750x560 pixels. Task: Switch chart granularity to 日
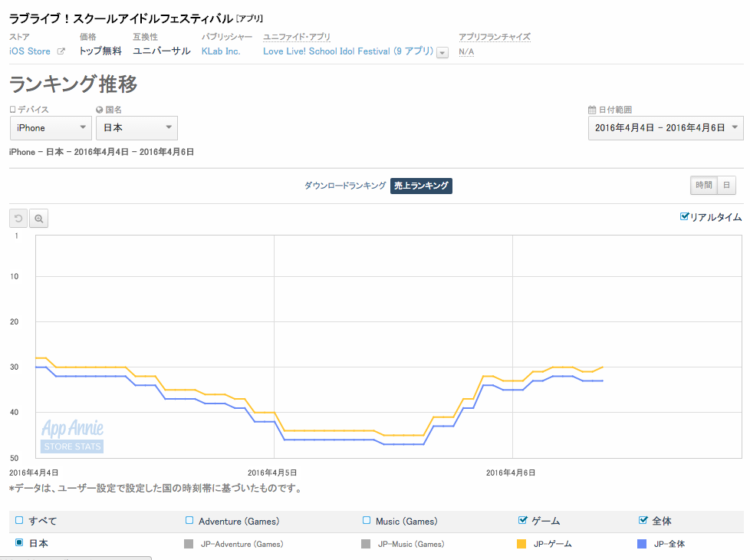point(725,185)
